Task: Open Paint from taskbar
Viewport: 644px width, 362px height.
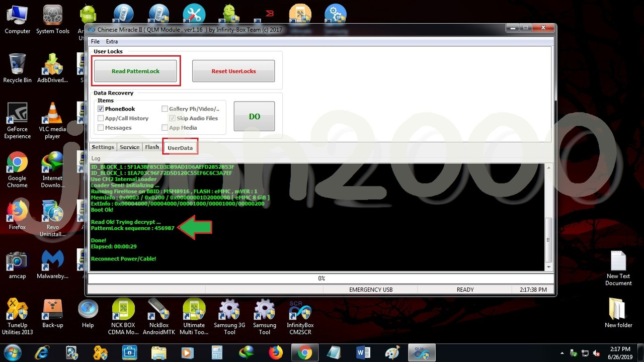Action: tap(392, 353)
